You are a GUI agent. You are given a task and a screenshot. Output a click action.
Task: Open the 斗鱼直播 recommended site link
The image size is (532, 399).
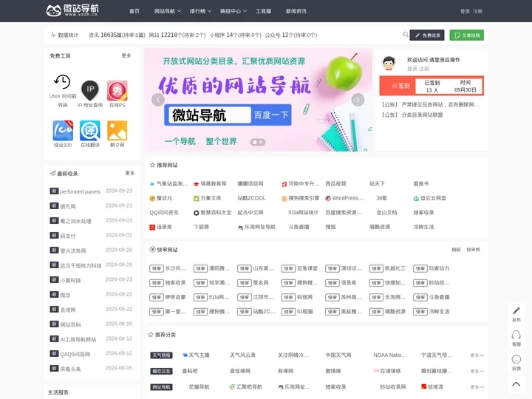(x=299, y=227)
